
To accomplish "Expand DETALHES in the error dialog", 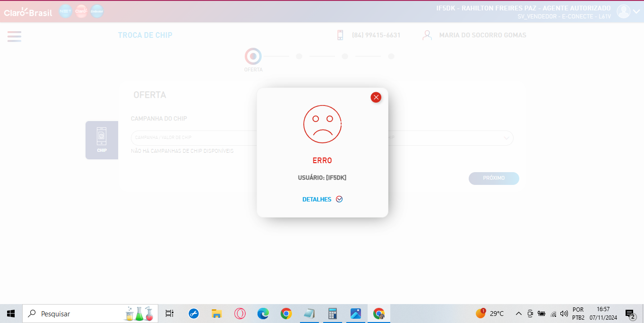I will pyautogui.click(x=322, y=200).
